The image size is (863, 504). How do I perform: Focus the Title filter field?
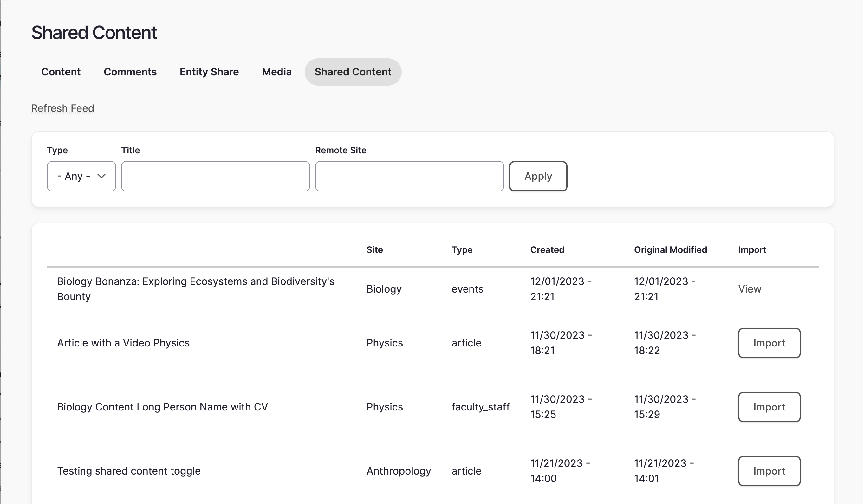coord(215,176)
